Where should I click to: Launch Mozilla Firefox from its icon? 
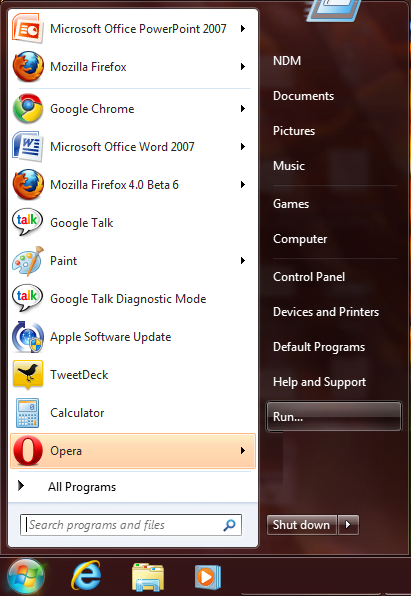pos(27,67)
